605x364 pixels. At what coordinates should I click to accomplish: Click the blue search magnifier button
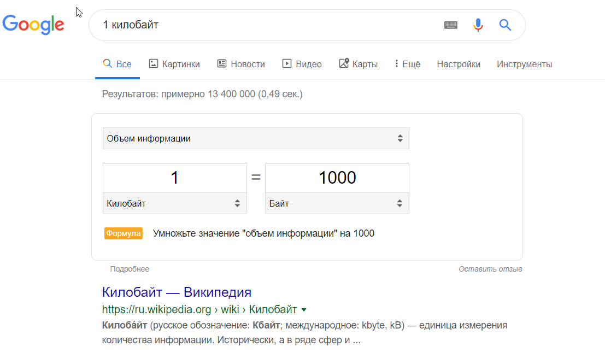[505, 25]
